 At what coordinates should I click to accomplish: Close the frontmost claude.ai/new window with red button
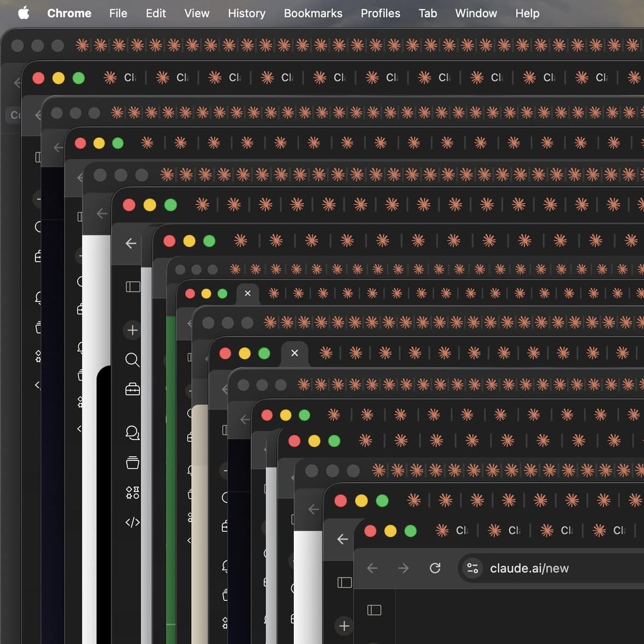coord(370,530)
